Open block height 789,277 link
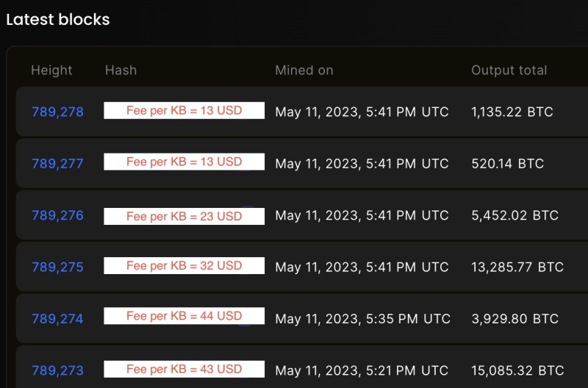This screenshot has width=588, height=388. click(x=57, y=163)
